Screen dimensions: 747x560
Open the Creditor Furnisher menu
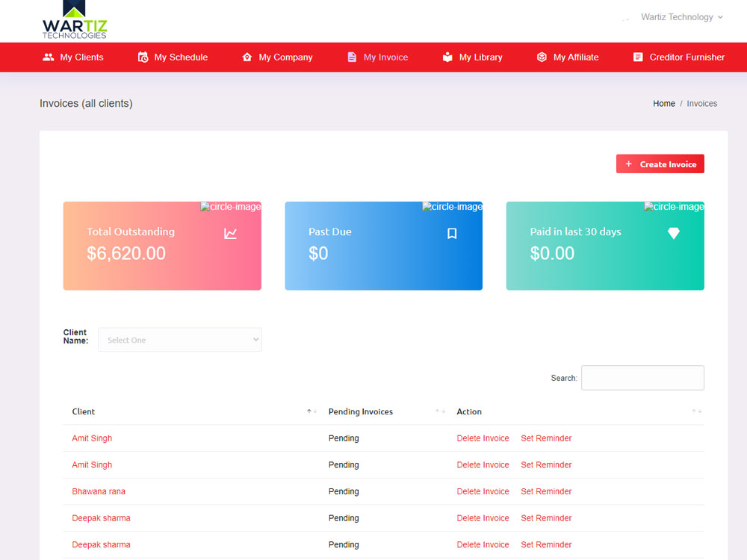click(679, 57)
